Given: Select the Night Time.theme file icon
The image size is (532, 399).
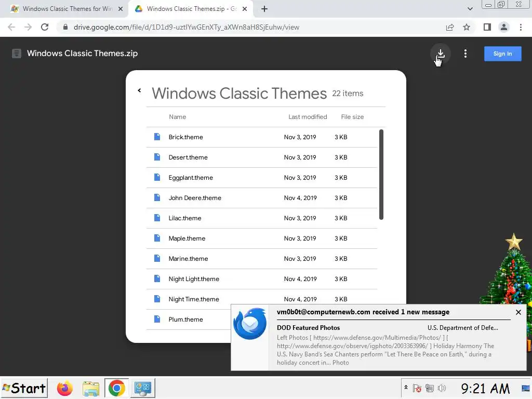Looking at the screenshot, I should [x=157, y=299].
